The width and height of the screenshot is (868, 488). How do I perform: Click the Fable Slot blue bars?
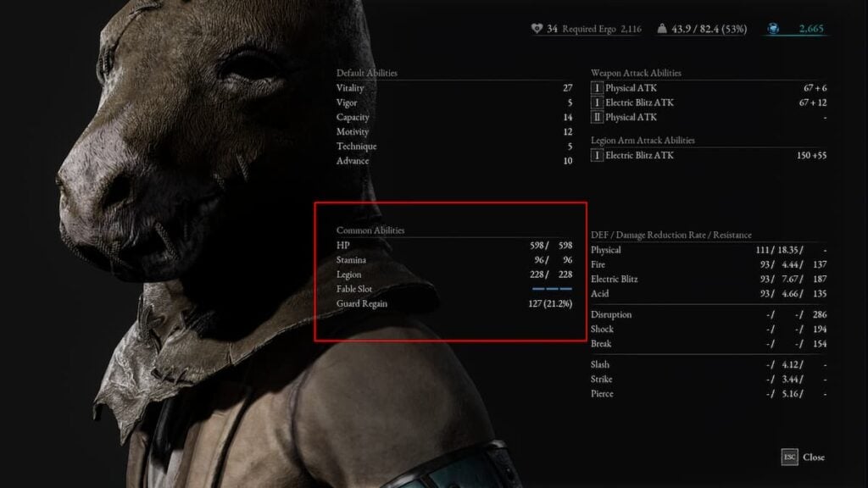(x=552, y=289)
